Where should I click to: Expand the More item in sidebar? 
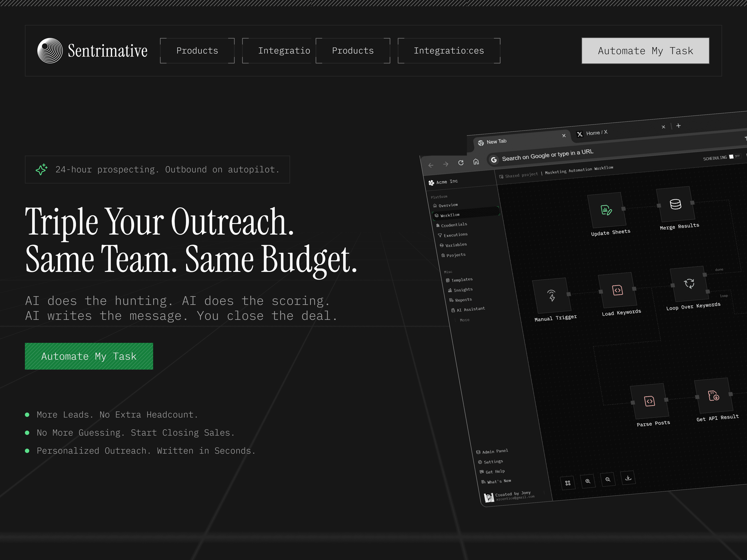coord(464,320)
